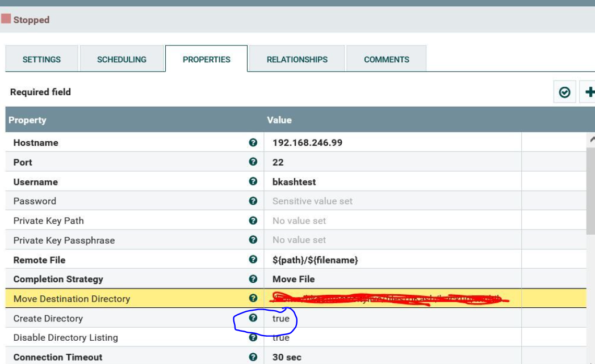Edit the Hostname value 192.168.246.99
This screenshot has width=595, height=364.
coord(341,142)
